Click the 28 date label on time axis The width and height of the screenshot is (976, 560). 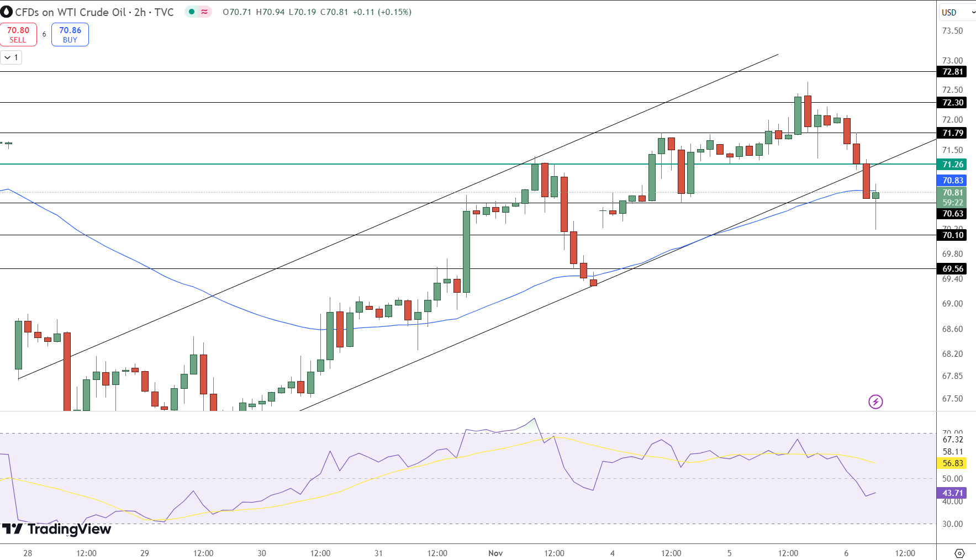point(28,553)
